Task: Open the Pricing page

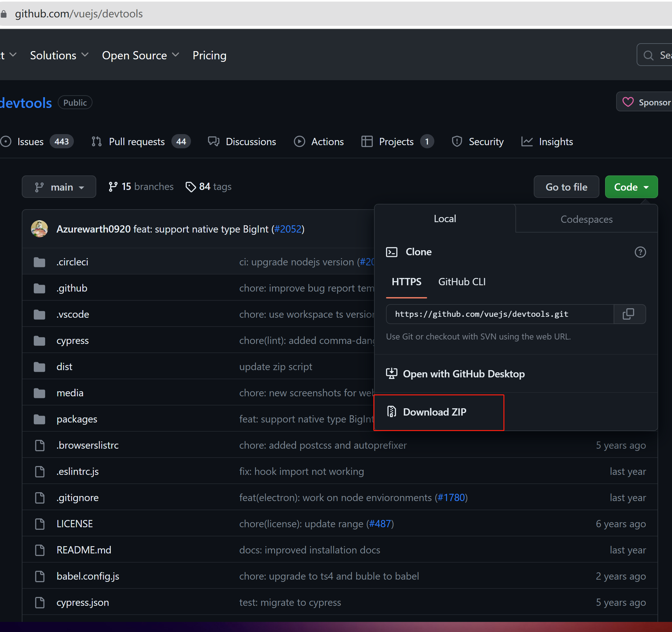Action: tap(209, 55)
